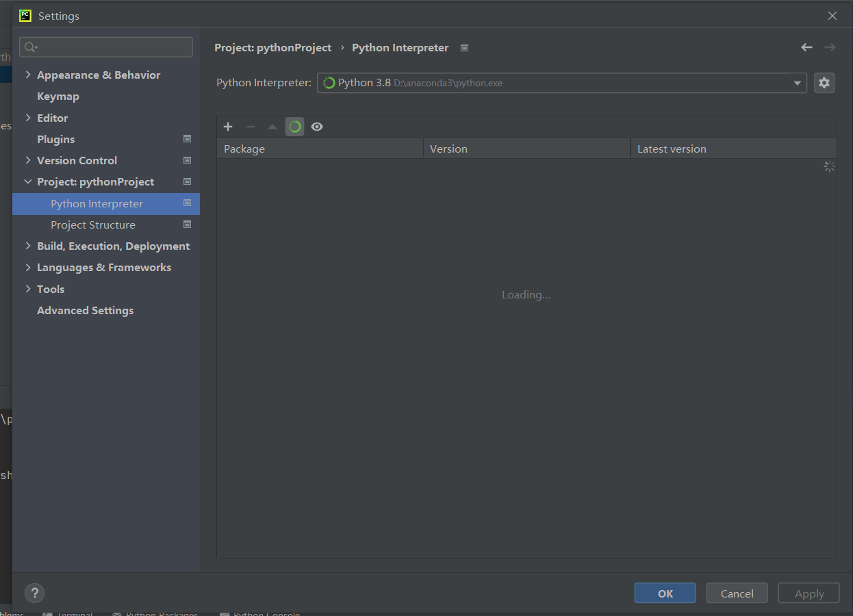This screenshot has width=853, height=616.
Task: Expand the Version Control section
Action: pyautogui.click(x=28, y=160)
